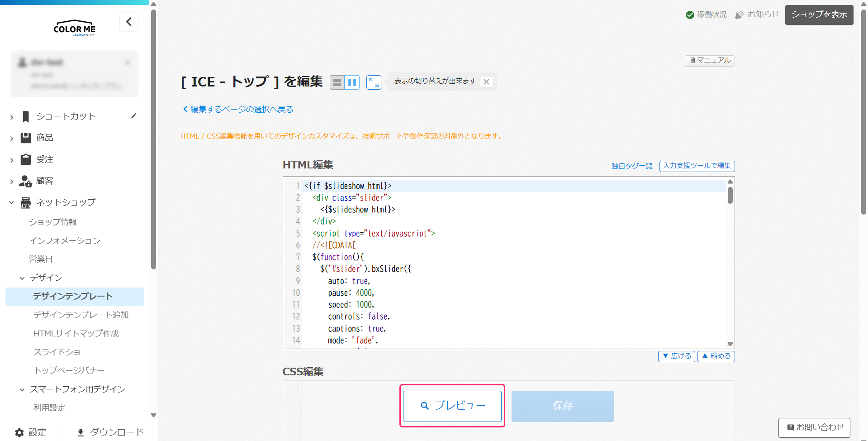Click the ショップを表示 button
The height and width of the screenshot is (441, 868).
point(819,14)
